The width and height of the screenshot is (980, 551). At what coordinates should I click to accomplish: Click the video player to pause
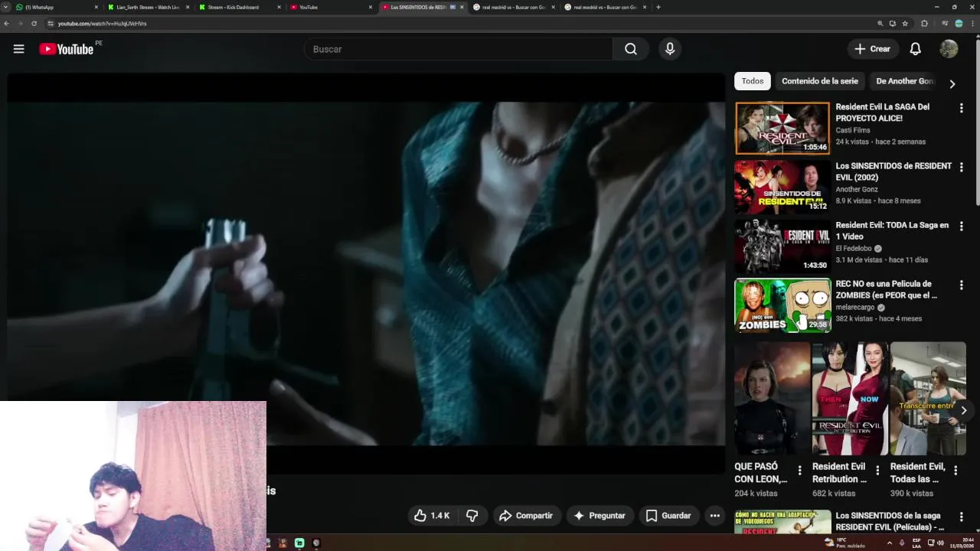tap(366, 273)
